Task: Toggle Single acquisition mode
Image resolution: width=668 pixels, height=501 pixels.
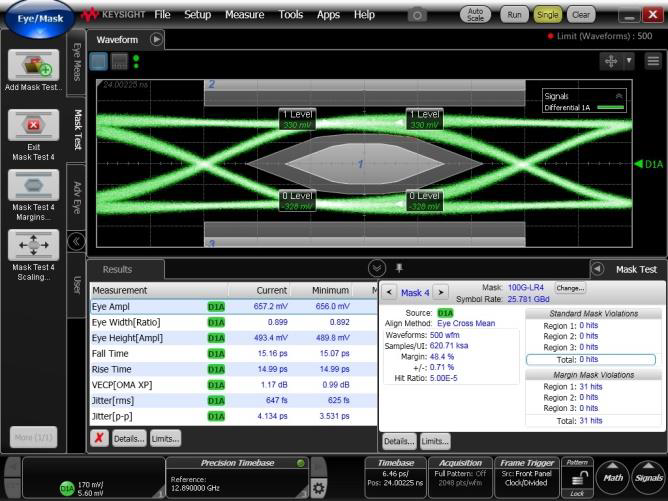Action: (547, 15)
